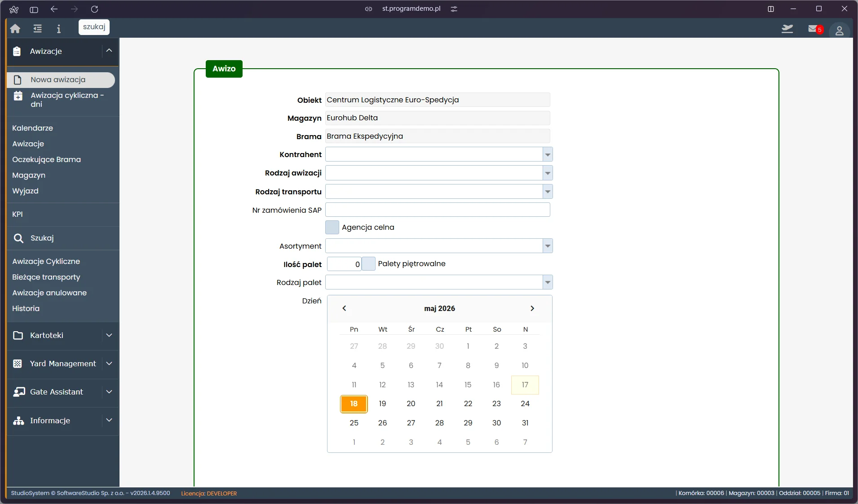Open the Kontrahent dropdown
The width and height of the screenshot is (858, 504).
click(548, 154)
